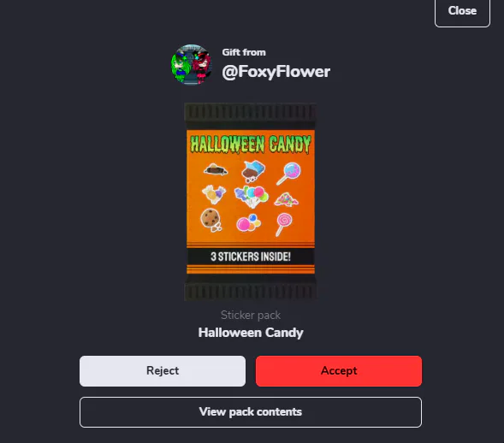Open the @FoxyFlower username link

(276, 71)
